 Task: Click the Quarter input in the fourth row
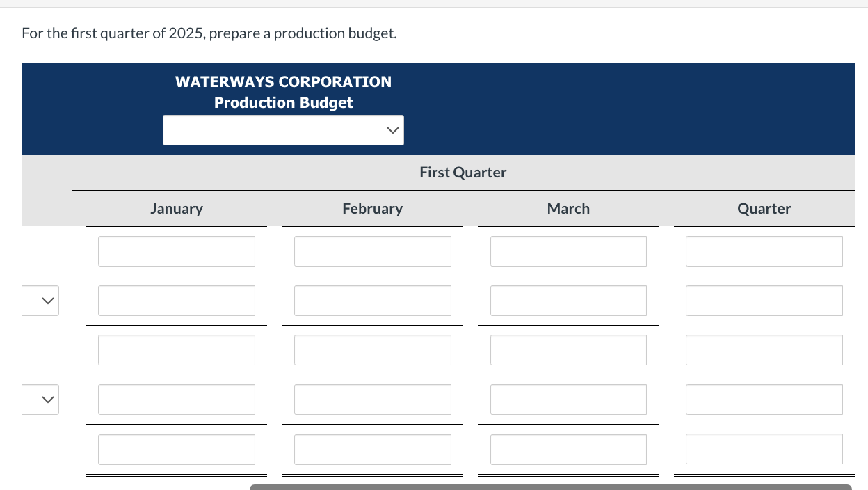click(x=764, y=400)
